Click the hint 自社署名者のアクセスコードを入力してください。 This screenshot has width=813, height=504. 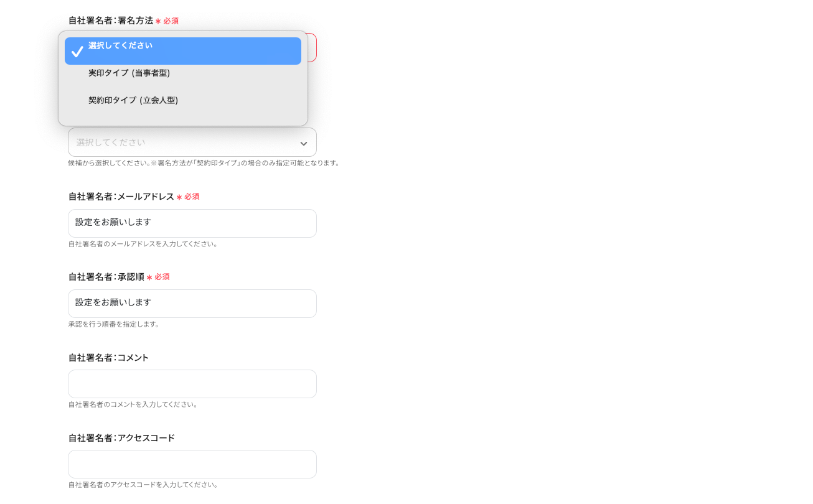click(x=144, y=485)
